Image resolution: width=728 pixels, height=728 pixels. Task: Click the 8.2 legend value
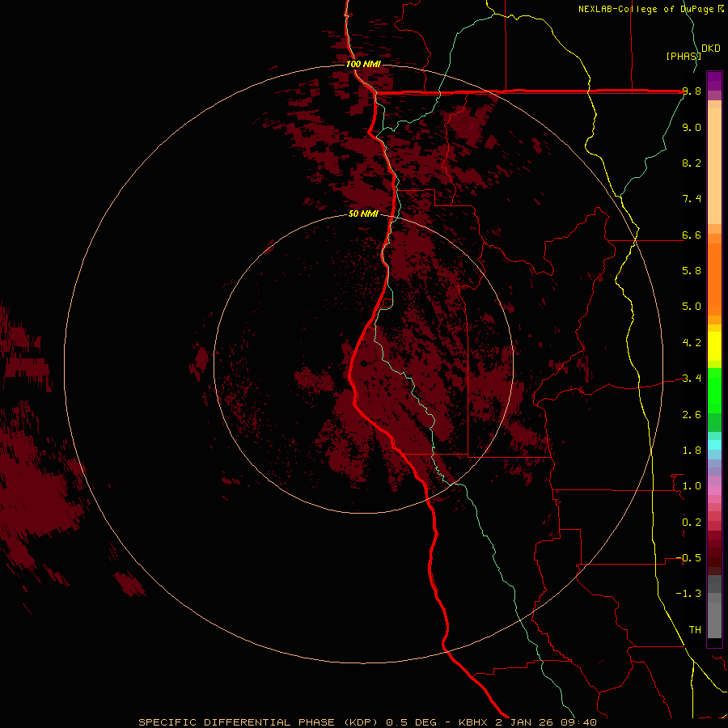[x=692, y=163]
